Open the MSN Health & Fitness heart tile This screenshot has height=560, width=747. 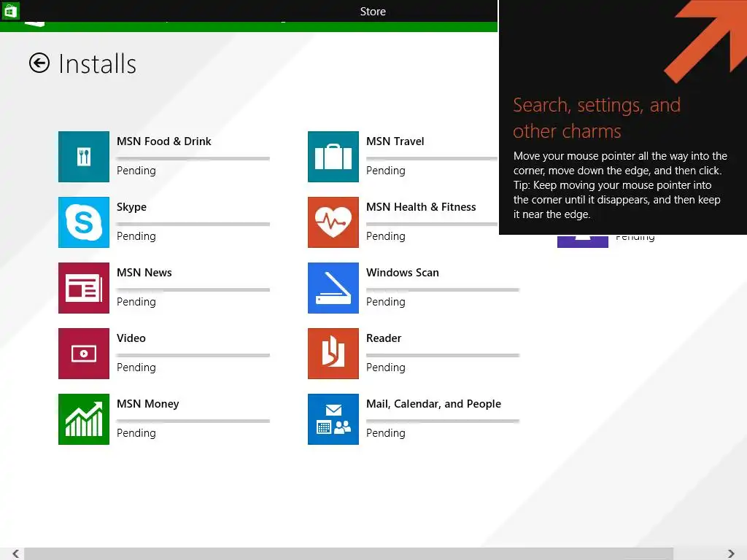[333, 222]
